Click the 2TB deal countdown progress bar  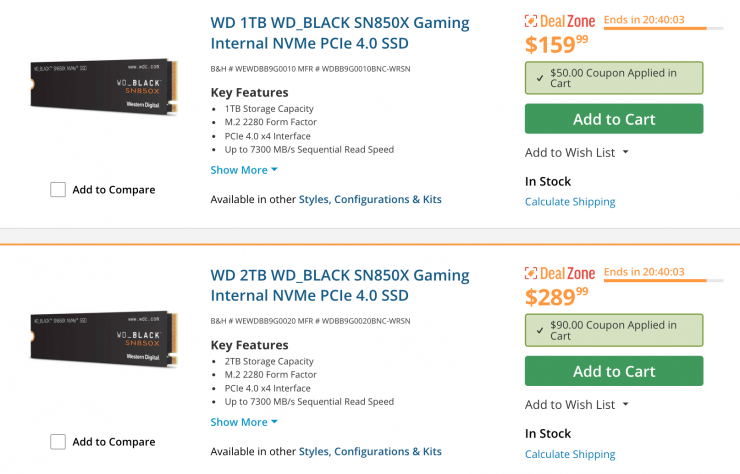click(654, 281)
